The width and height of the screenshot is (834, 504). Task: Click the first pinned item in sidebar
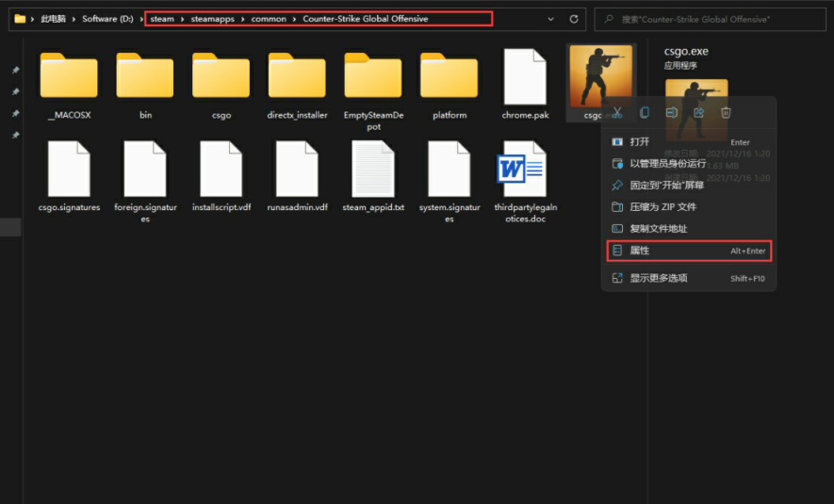click(x=15, y=70)
